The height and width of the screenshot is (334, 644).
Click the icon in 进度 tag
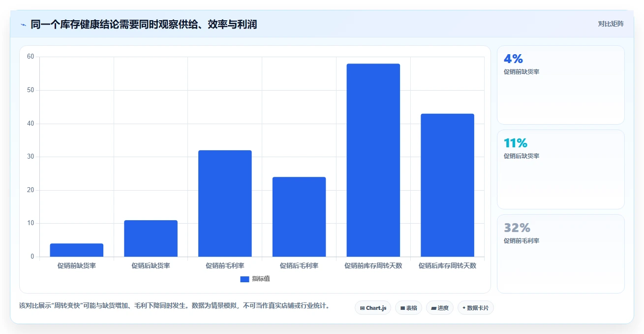tap(433, 308)
